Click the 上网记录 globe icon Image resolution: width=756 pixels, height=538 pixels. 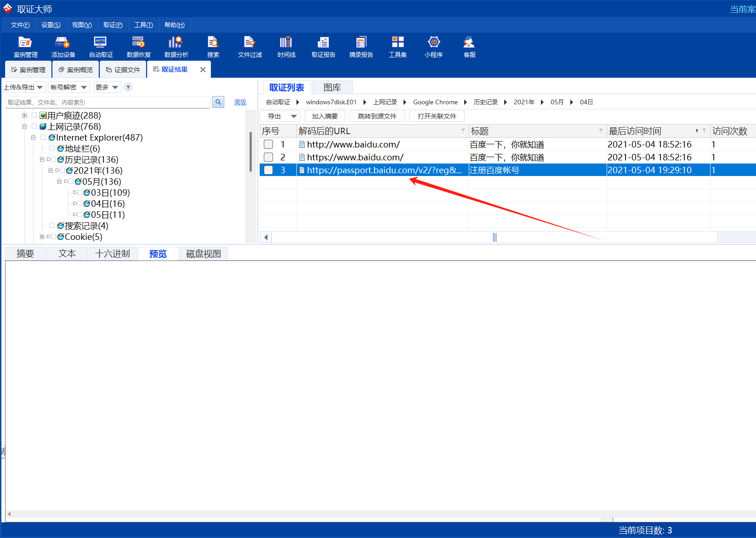pos(43,126)
